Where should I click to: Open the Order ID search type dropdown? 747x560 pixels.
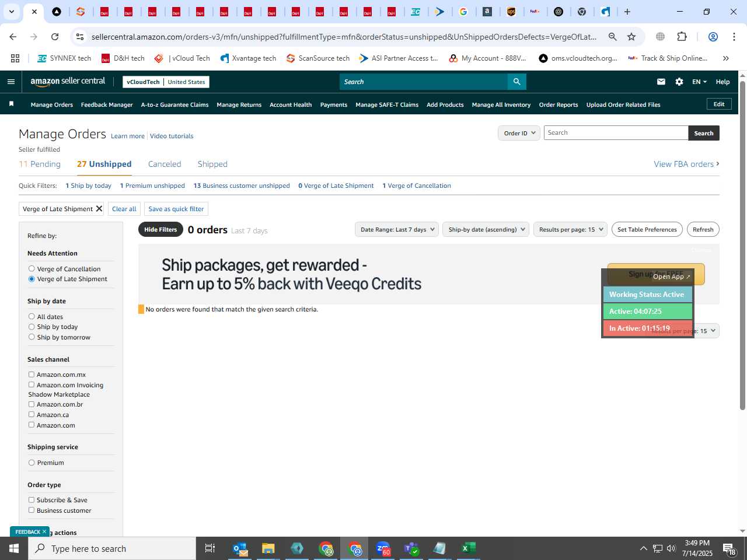[519, 133]
